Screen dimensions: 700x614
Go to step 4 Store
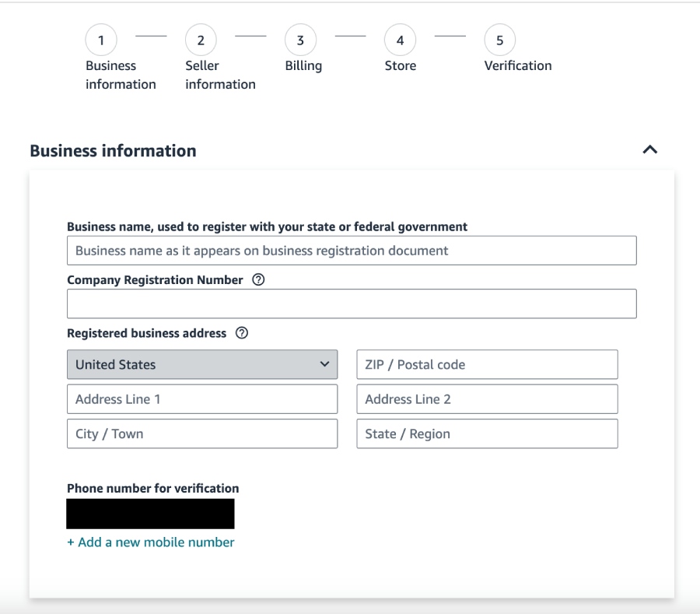tap(400, 40)
